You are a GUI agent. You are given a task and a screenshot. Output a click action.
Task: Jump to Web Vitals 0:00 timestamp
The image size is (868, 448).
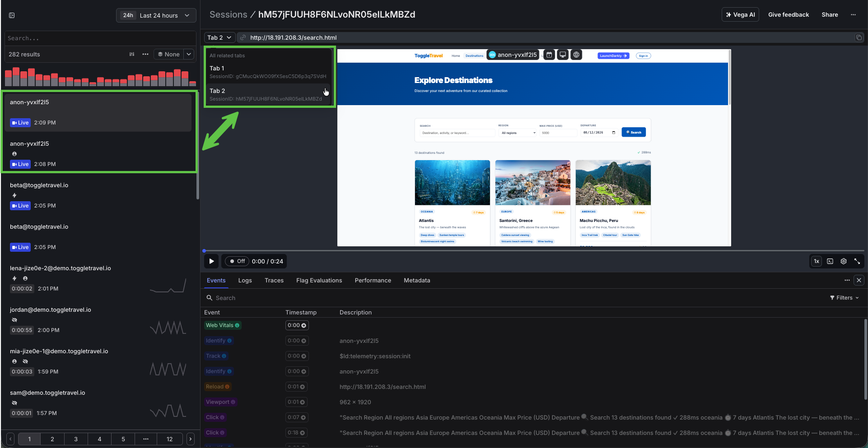click(x=297, y=325)
